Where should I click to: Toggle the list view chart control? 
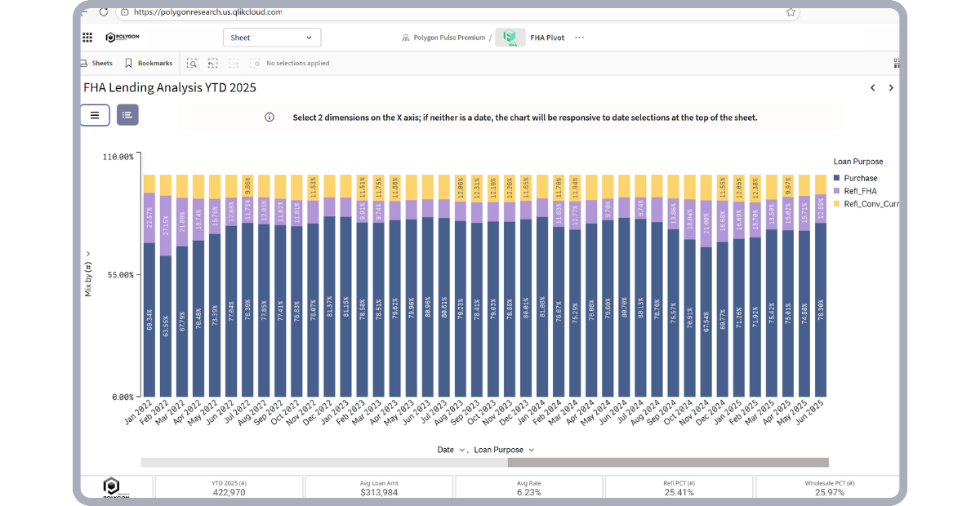pos(127,115)
